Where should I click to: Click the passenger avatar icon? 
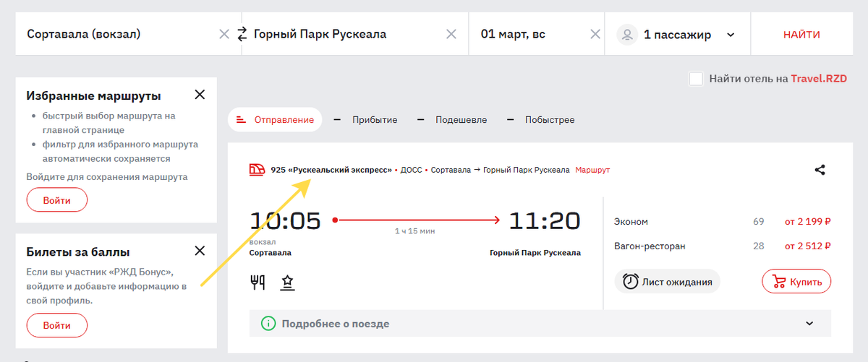click(x=627, y=34)
